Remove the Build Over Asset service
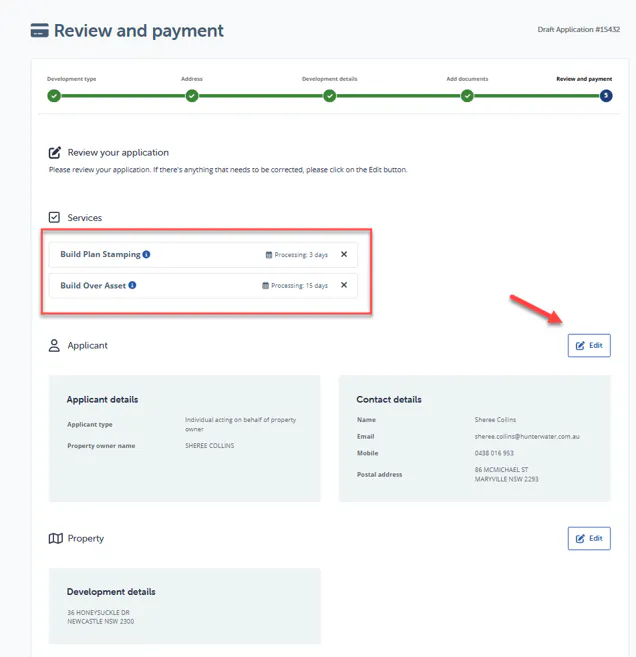 [344, 285]
